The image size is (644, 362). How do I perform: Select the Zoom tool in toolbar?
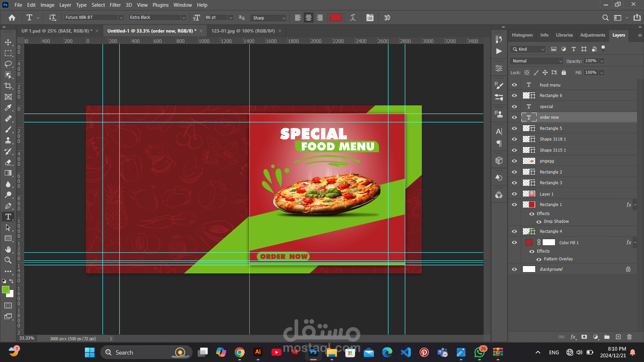(8, 260)
